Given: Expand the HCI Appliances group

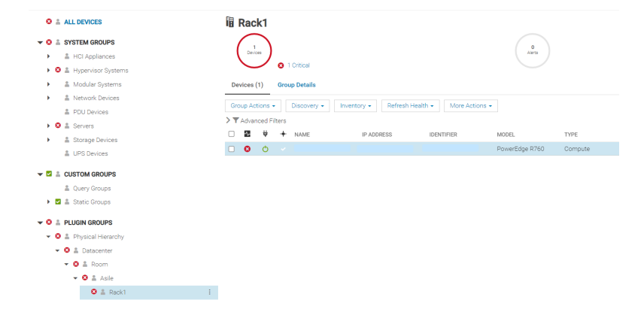Looking at the screenshot, I should pos(48,56).
